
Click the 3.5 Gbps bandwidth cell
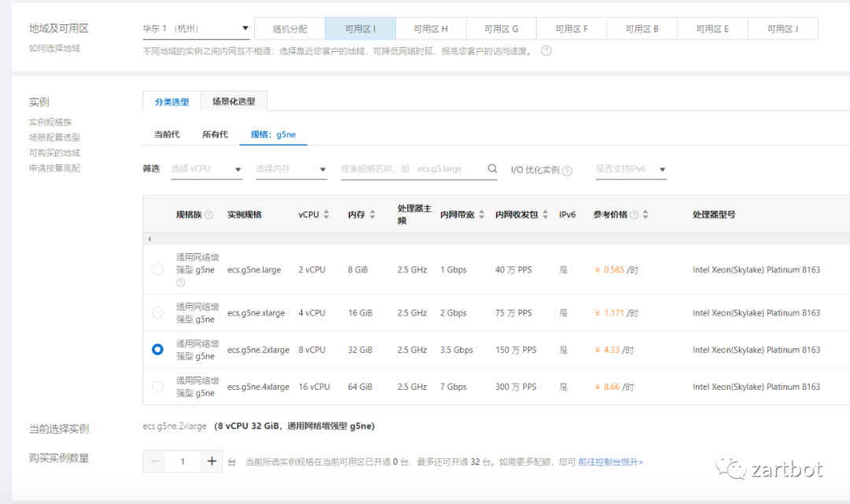[456, 350]
